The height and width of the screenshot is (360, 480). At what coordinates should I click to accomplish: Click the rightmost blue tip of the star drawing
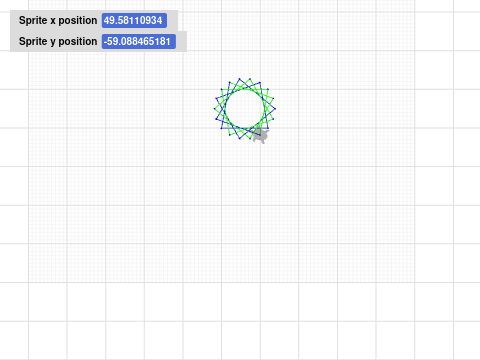click(275, 109)
